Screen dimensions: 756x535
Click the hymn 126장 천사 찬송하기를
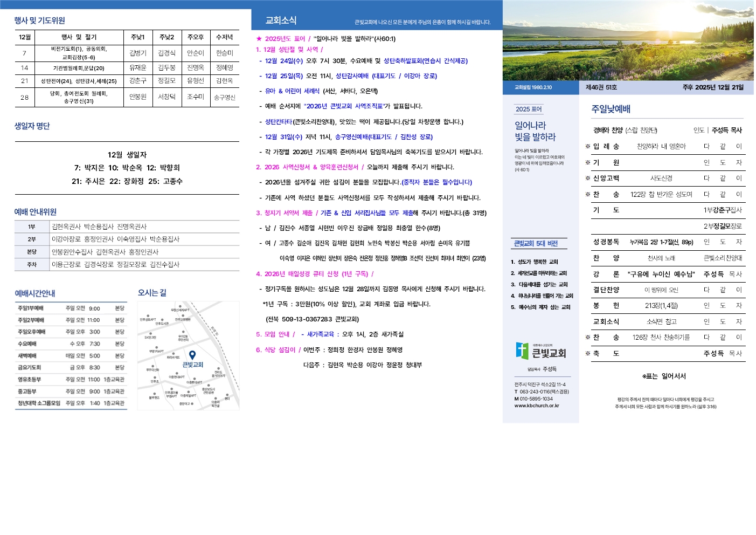pyautogui.click(x=661, y=338)
